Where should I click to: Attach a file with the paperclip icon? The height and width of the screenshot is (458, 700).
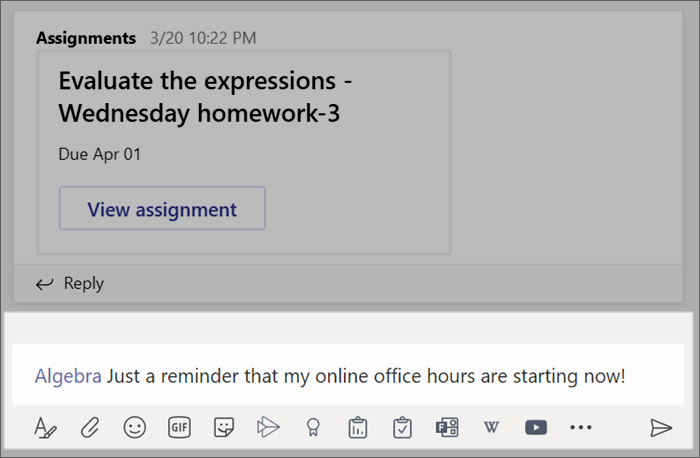point(90,428)
